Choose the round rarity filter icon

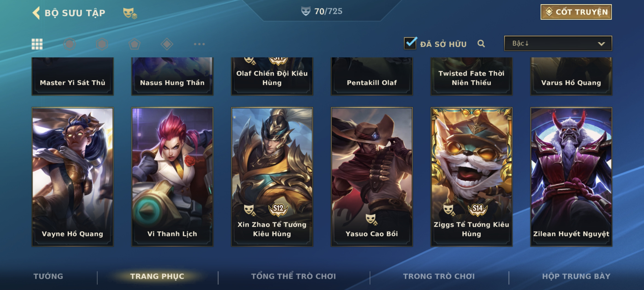pos(69,44)
